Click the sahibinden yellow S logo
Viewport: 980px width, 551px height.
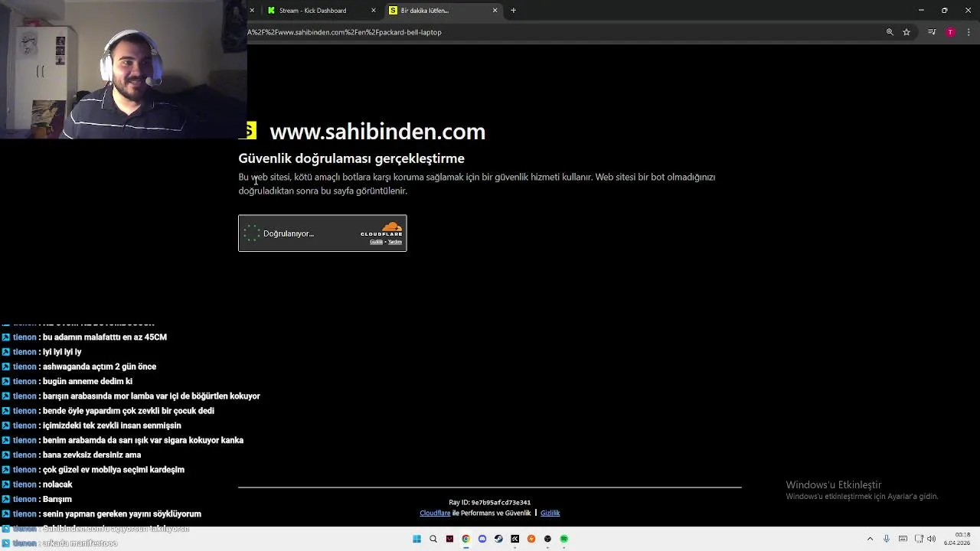(250, 131)
